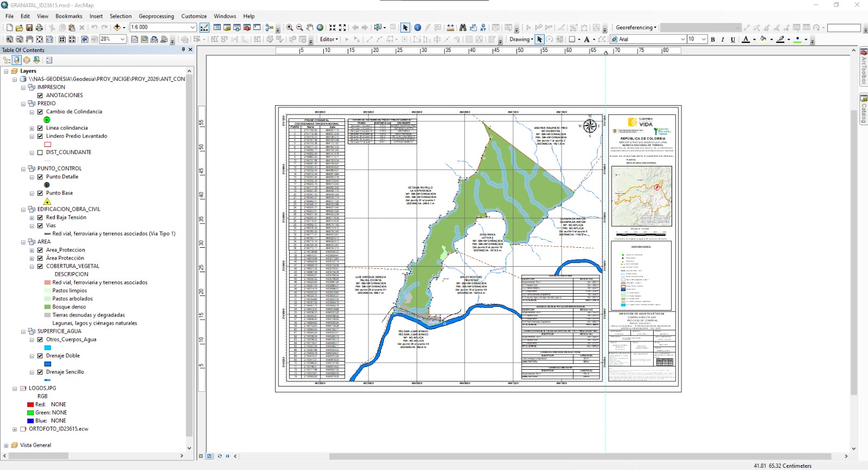This screenshot has width=868, height=470.
Task: Uncheck the COBERTURA_VEGETAL layer
Action: 40,266
